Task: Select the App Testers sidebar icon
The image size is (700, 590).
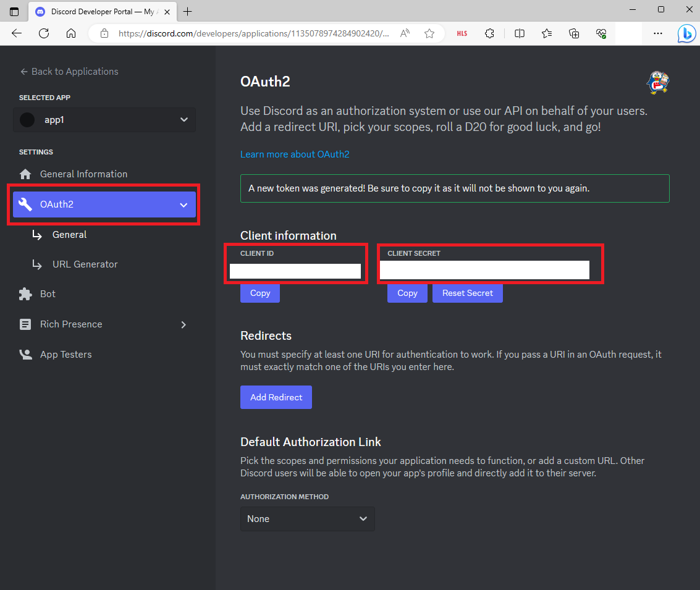Action: point(25,354)
